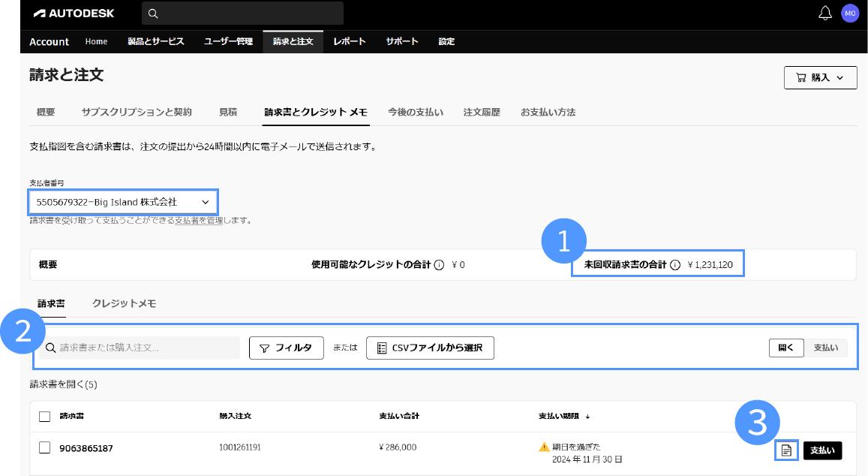Open the 注文履歴 tab

[x=482, y=112]
